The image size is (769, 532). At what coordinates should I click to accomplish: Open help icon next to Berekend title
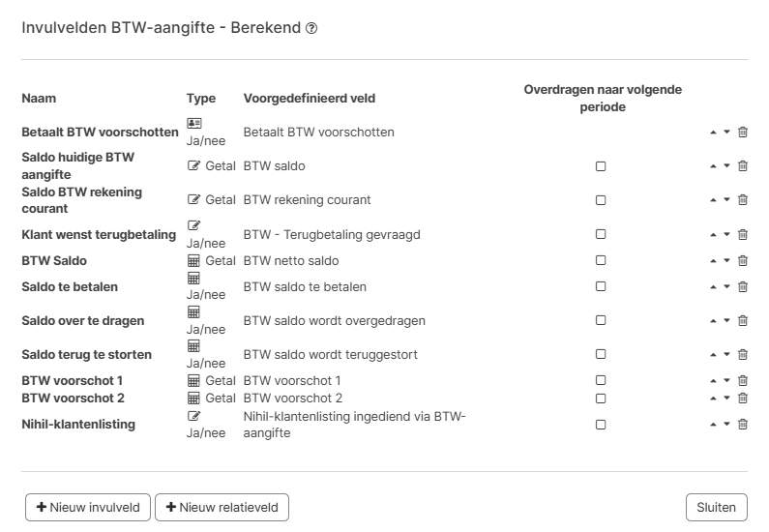tap(311, 28)
